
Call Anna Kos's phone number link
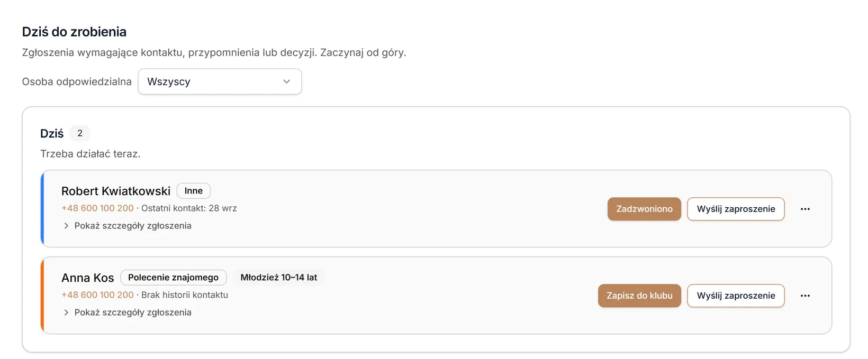(x=97, y=295)
